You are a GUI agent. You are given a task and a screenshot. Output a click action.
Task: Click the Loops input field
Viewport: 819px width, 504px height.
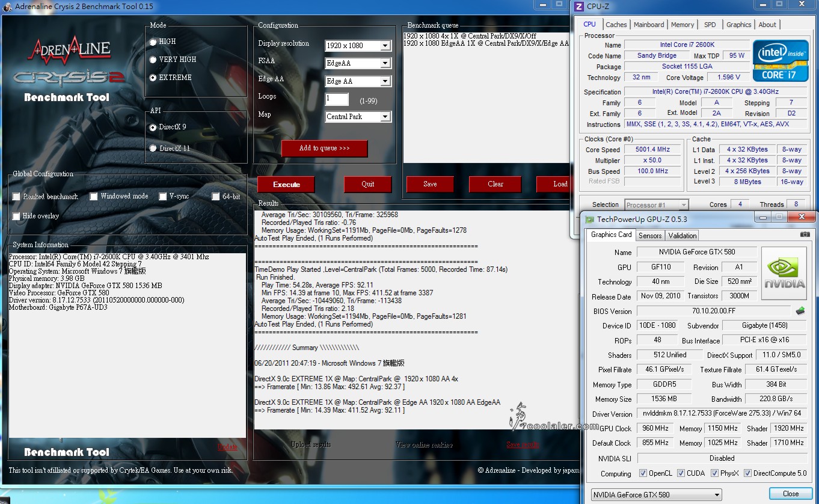click(x=337, y=99)
